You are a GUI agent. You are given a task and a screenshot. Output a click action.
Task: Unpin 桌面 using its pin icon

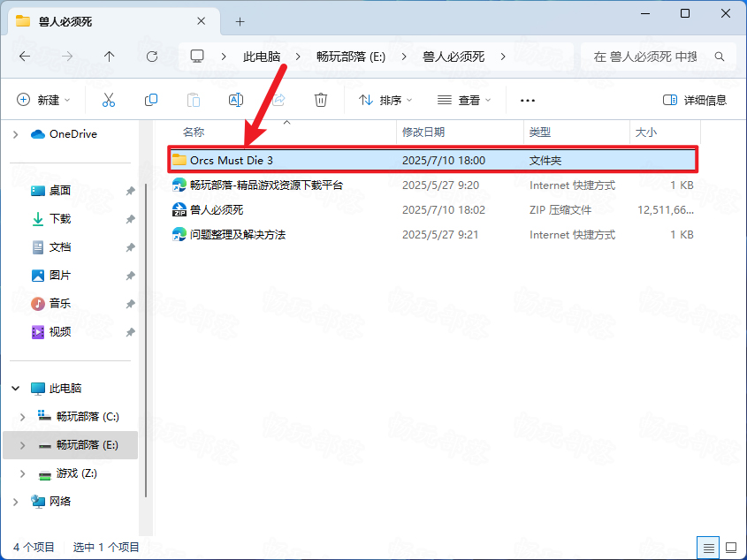[x=130, y=191]
